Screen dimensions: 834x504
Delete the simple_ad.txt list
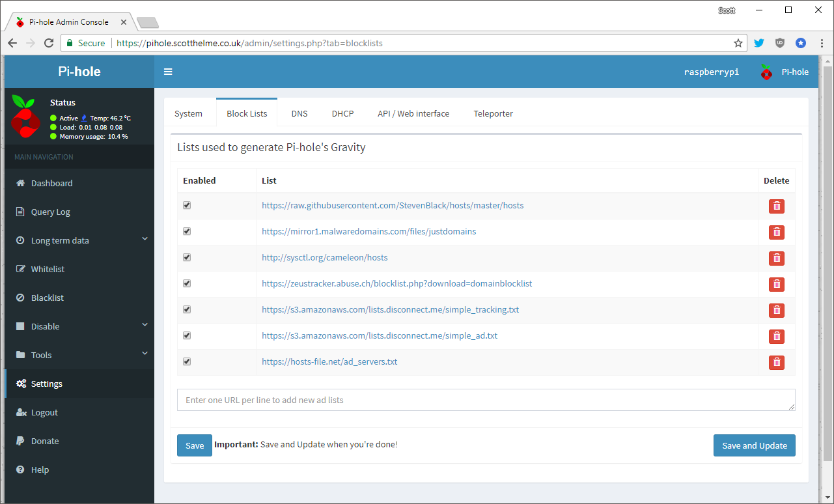[776, 336]
